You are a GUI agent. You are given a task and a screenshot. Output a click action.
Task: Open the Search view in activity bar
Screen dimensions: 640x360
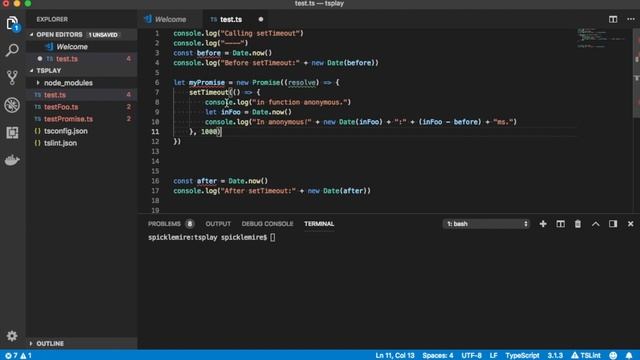click(12, 51)
